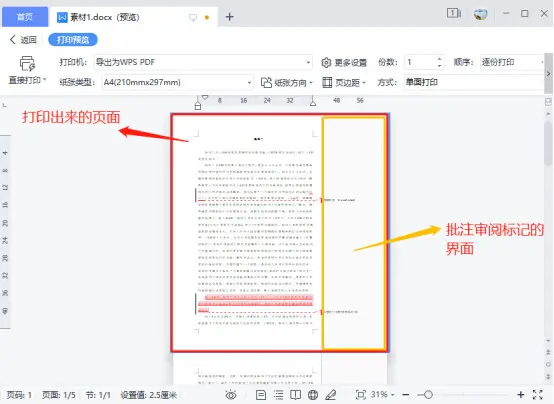Screen dimensions: 554x404
Task: Click the presentation screen icon in document tab
Action: coord(193,17)
